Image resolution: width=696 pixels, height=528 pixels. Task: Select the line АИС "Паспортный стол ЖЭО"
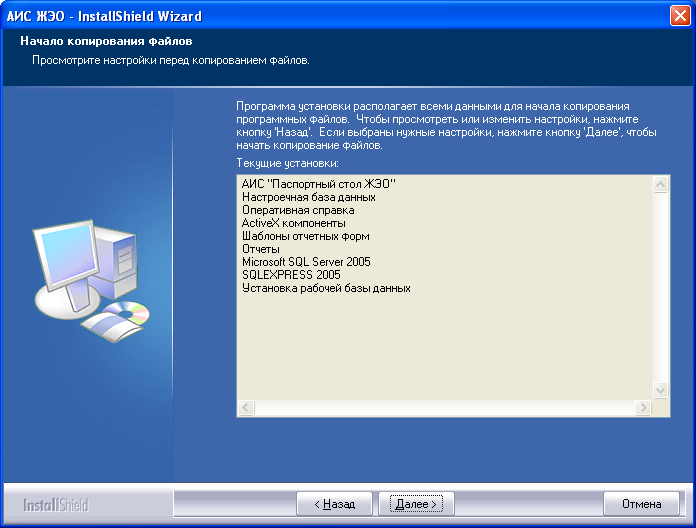pos(318,184)
